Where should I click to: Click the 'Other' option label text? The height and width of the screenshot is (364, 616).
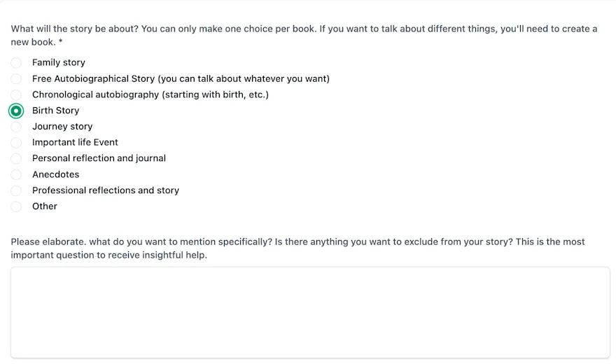click(x=45, y=206)
